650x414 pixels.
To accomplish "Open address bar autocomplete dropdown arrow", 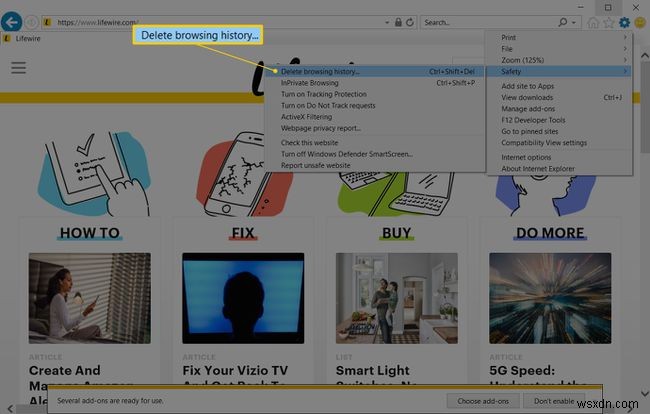I will 387,22.
